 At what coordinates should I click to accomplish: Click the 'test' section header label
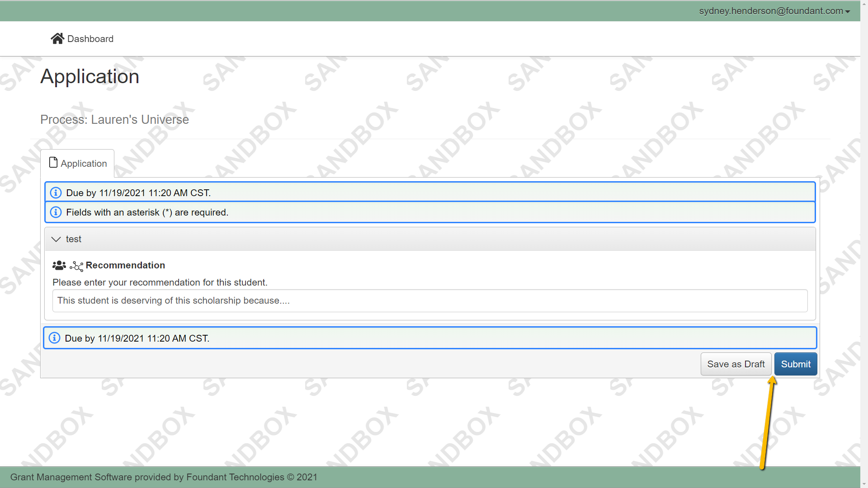click(74, 239)
